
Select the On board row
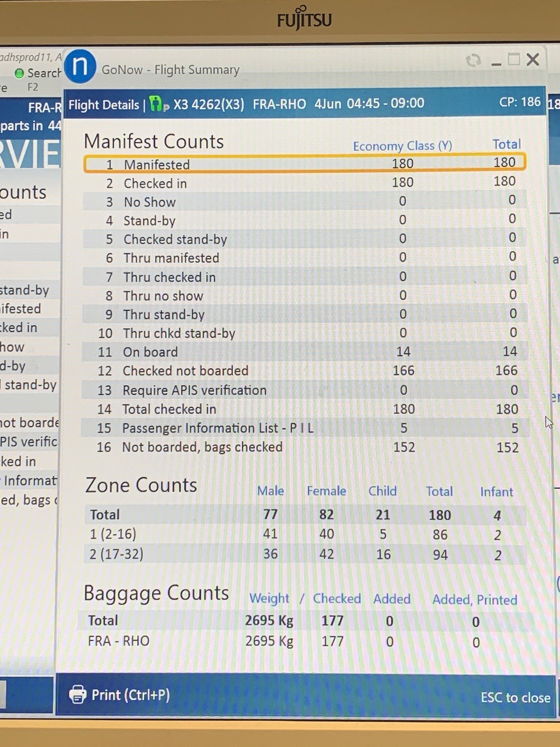pyautogui.click(x=304, y=352)
